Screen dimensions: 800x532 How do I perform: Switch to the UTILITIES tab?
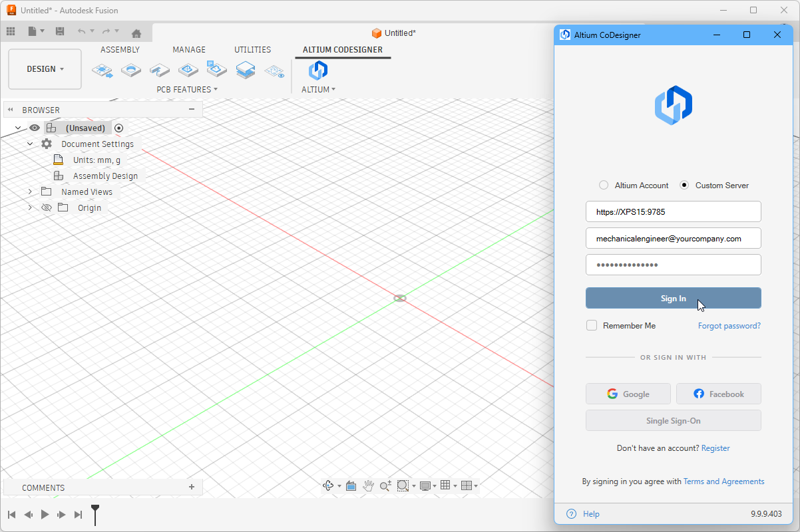(x=252, y=50)
